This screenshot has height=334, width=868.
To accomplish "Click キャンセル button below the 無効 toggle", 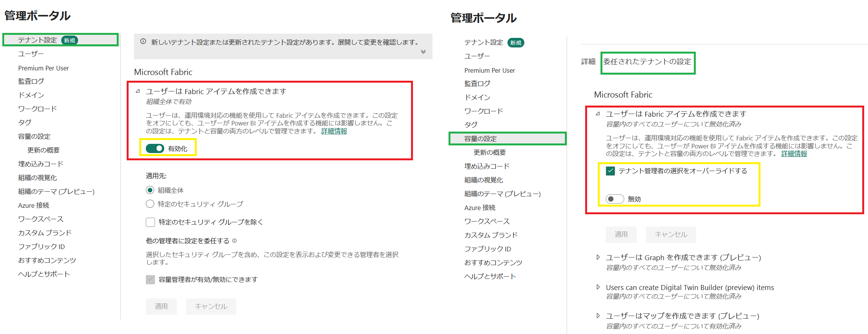I will tap(671, 235).
